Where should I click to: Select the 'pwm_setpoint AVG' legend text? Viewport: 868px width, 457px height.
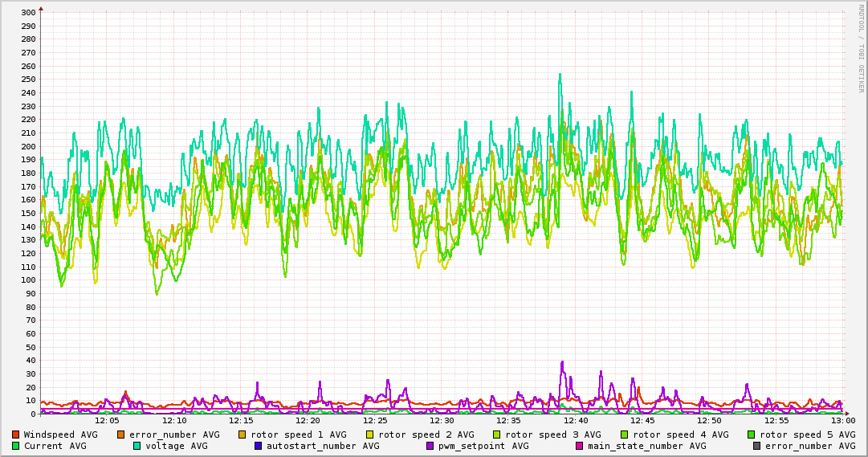pos(484,446)
